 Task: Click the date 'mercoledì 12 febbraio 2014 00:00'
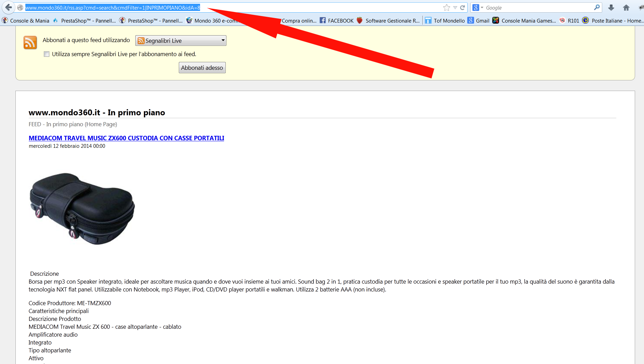pos(67,146)
